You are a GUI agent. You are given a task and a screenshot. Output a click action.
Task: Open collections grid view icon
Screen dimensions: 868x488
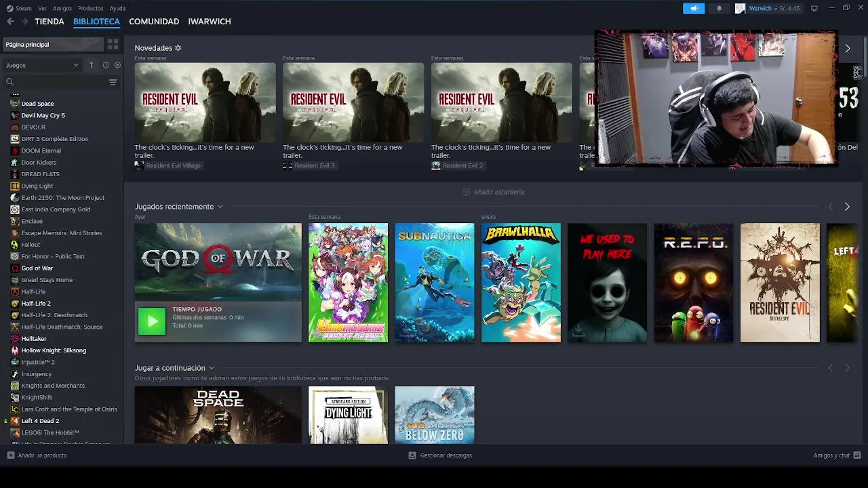pos(113,44)
